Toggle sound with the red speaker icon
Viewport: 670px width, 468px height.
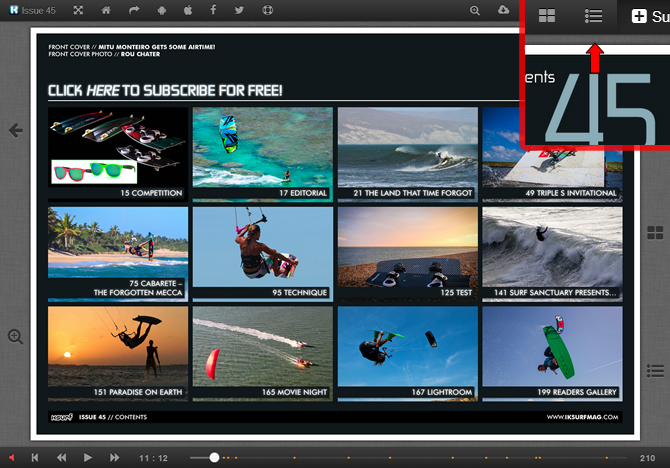point(10,457)
